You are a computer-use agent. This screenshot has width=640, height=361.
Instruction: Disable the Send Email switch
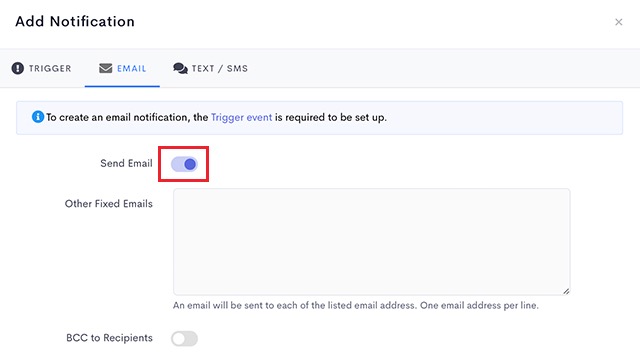(184, 164)
